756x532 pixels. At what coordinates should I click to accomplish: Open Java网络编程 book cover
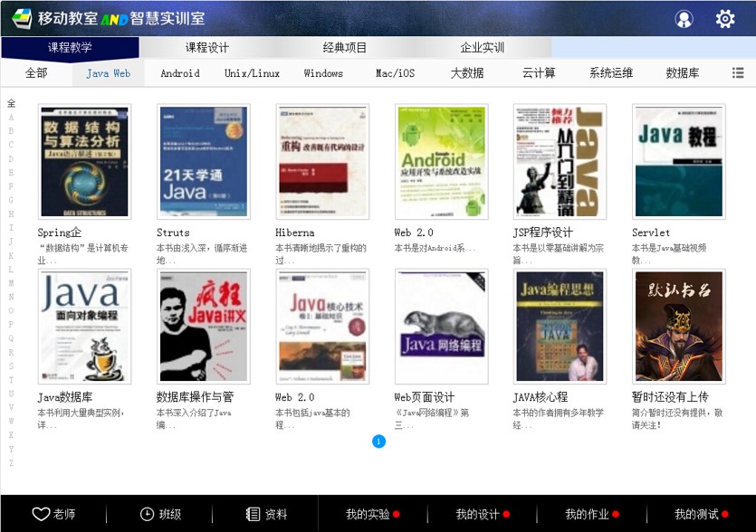click(441, 327)
